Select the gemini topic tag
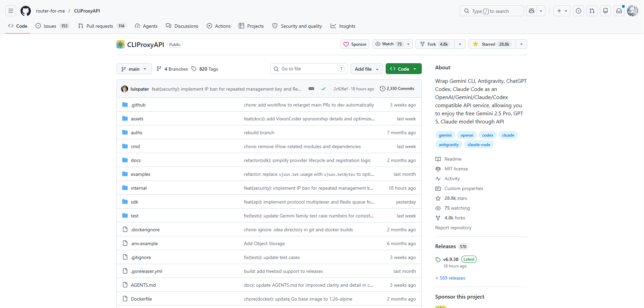Screen dimensions: 644x308 pos(445,135)
